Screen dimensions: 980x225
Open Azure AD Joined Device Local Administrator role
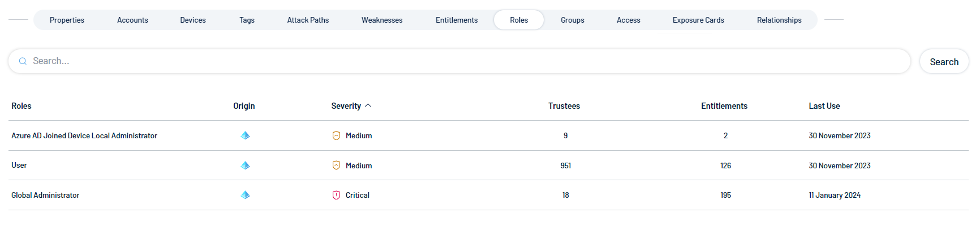click(x=84, y=135)
